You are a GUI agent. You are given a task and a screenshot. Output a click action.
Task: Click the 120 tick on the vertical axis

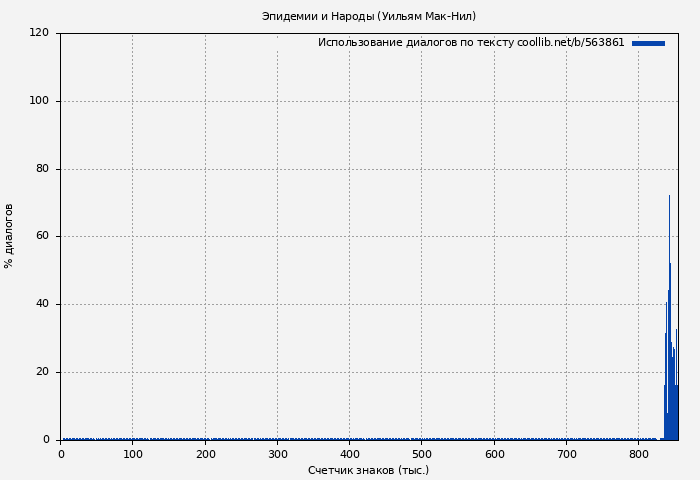tap(39, 33)
